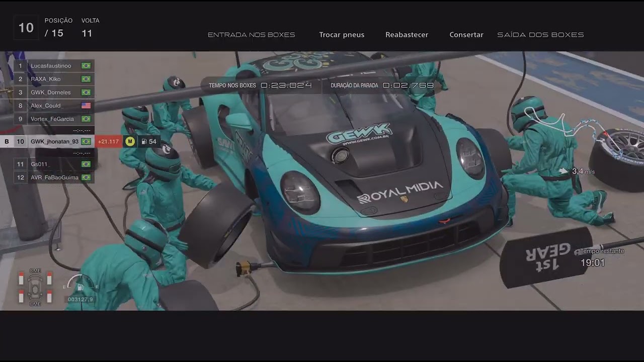Click the front-right tyre wear bar
The height and width of the screenshot is (362, 644).
tap(49, 279)
